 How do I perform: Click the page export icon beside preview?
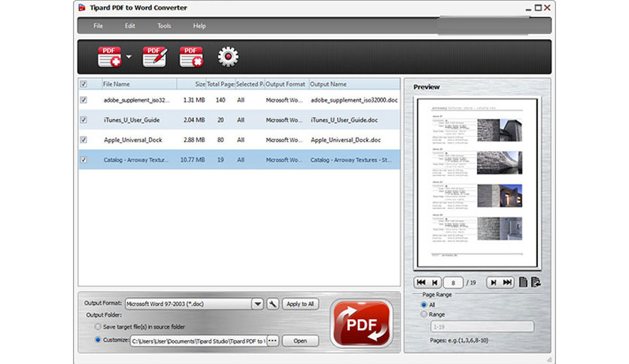[x=536, y=282]
